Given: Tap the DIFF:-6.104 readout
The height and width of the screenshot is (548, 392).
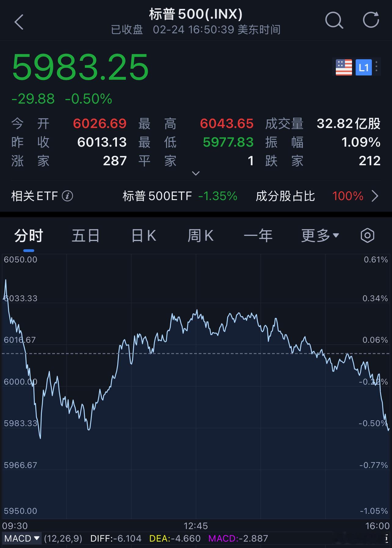Looking at the screenshot, I should [x=116, y=538].
